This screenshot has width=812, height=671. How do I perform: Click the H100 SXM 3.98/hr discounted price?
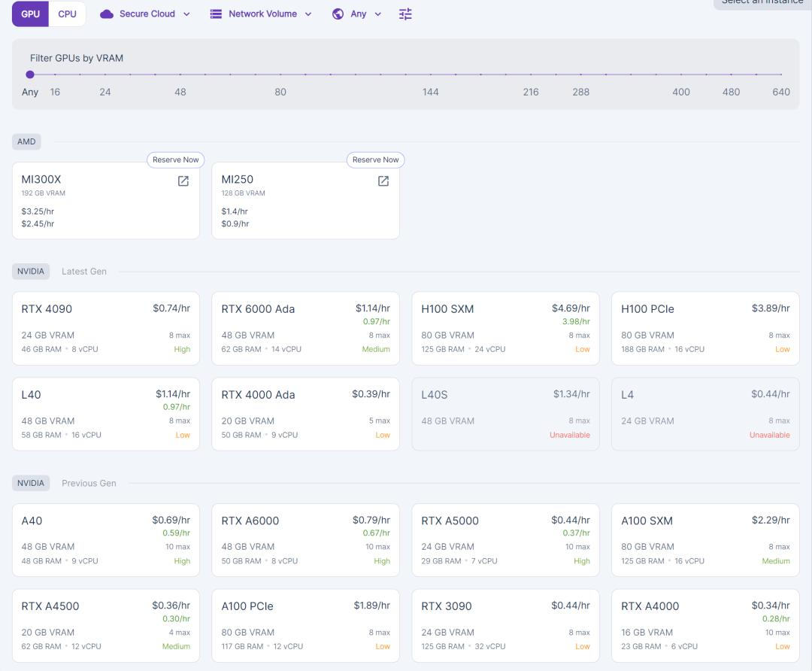[x=576, y=321]
